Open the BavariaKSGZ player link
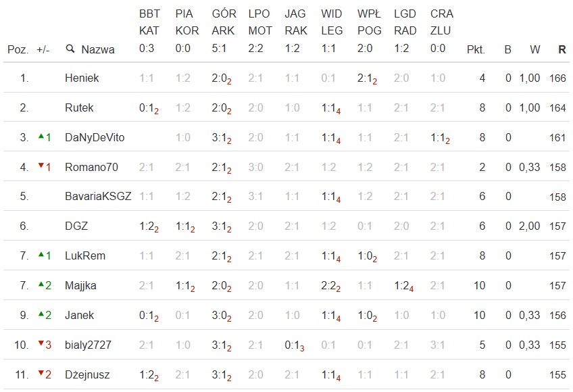 [98, 197]
